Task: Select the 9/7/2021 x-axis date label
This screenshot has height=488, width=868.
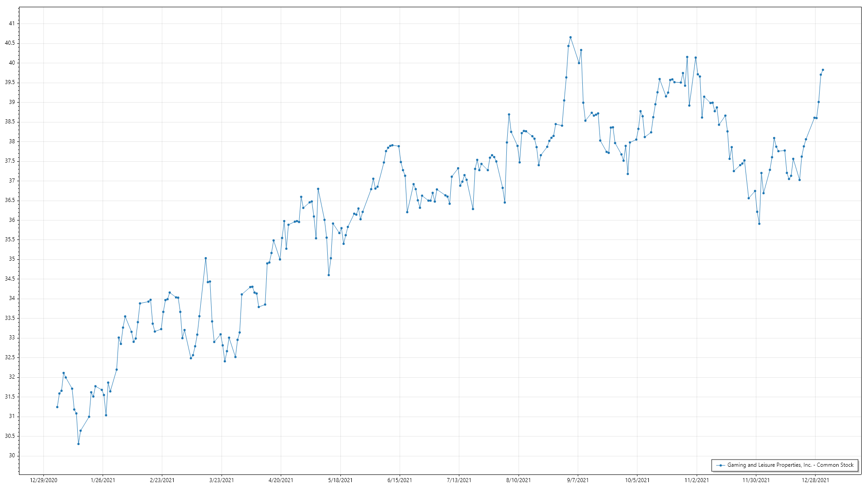Action: (x=578, y=480)
